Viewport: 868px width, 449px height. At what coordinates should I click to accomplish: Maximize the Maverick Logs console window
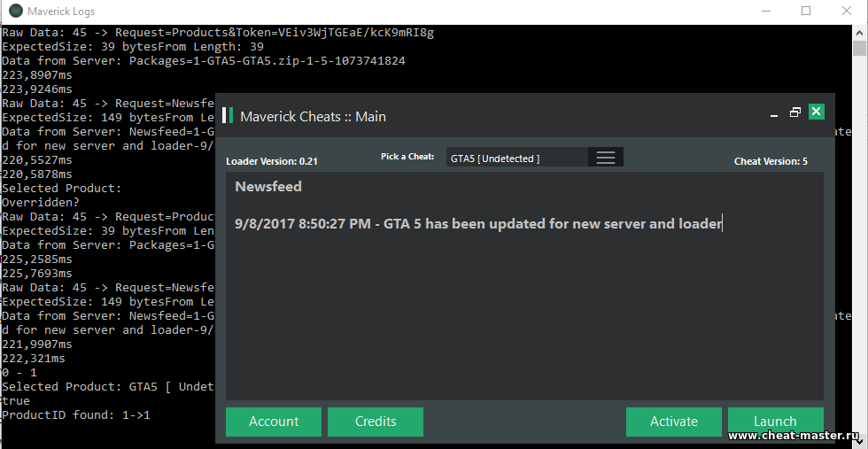tap(806, 12)
